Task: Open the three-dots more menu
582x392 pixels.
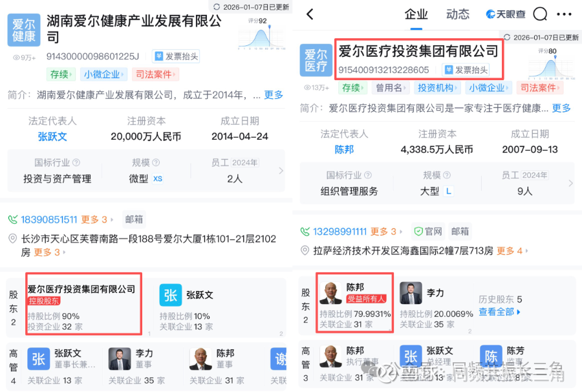Action: 564,14
